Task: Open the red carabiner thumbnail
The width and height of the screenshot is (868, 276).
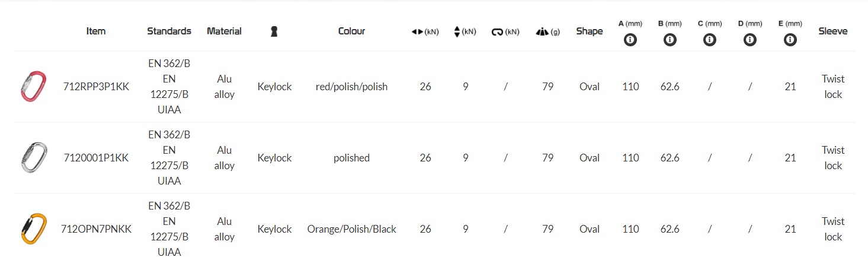Action: pos(33,87)
